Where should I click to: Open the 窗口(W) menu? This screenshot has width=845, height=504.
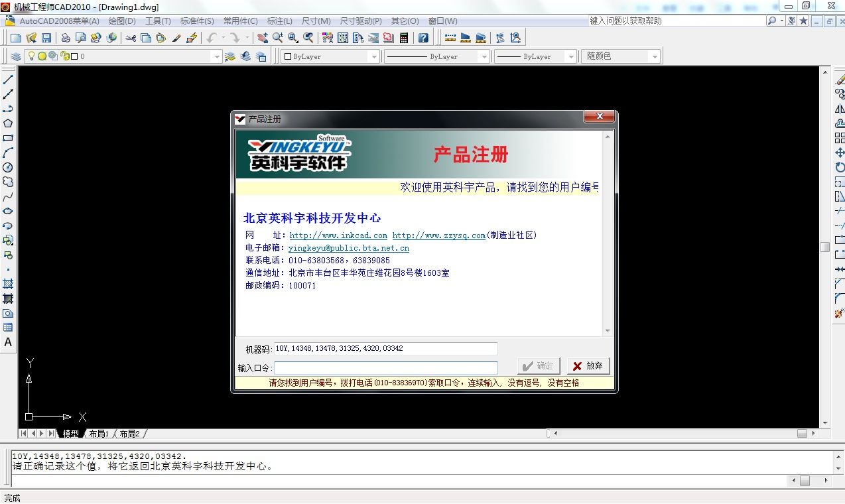(442, 21)
